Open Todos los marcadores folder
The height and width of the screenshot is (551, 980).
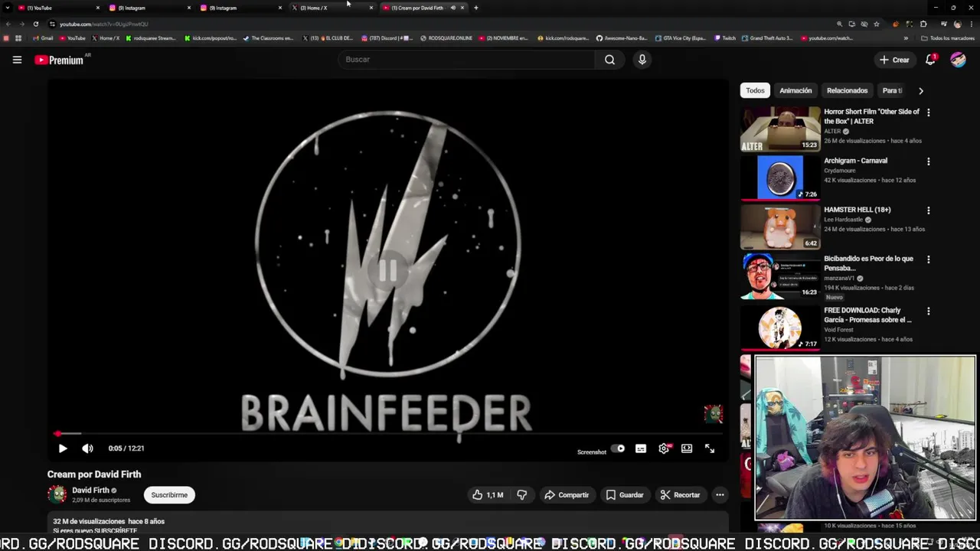947,38
